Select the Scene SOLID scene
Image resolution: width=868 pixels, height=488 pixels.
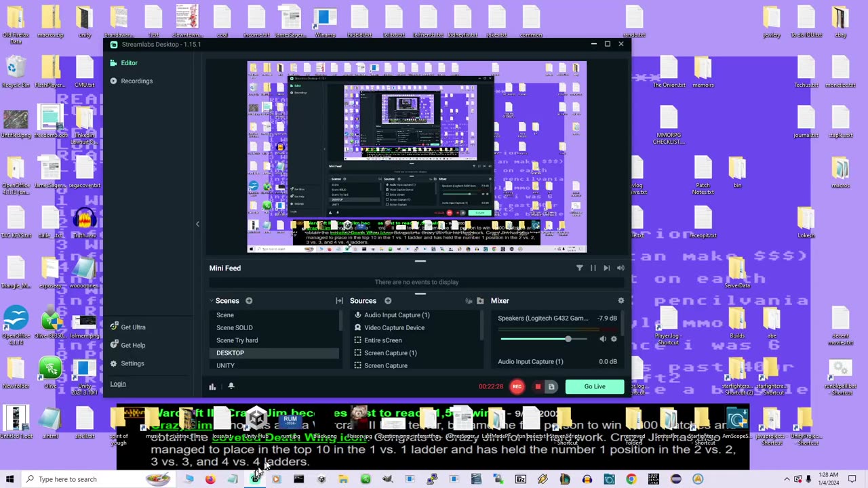point(274,327)
